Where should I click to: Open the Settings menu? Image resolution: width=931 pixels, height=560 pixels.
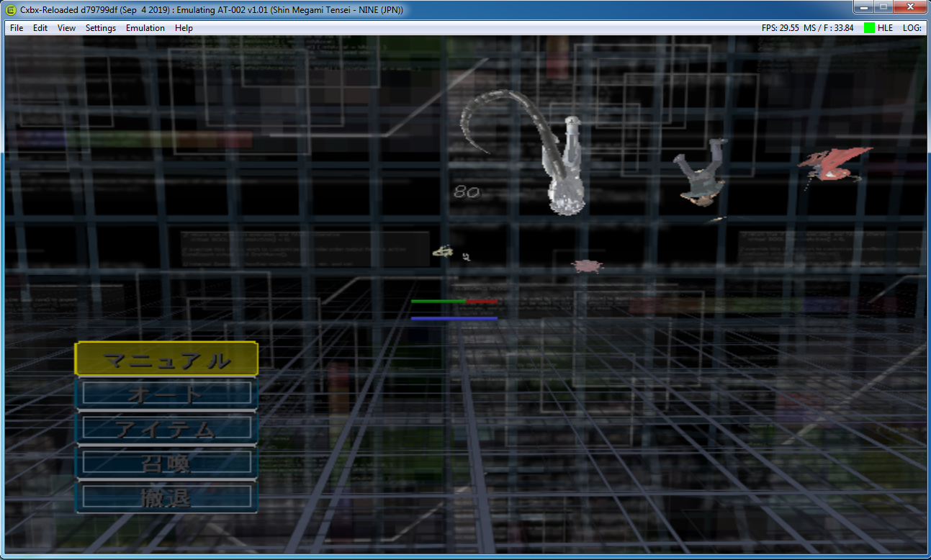(x=101, y=28)
